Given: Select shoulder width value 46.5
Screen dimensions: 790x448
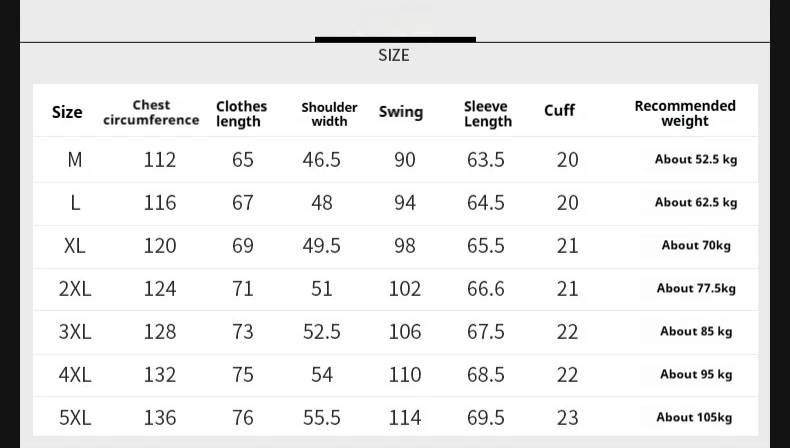Looking at the screenshot, I should 321,160.
